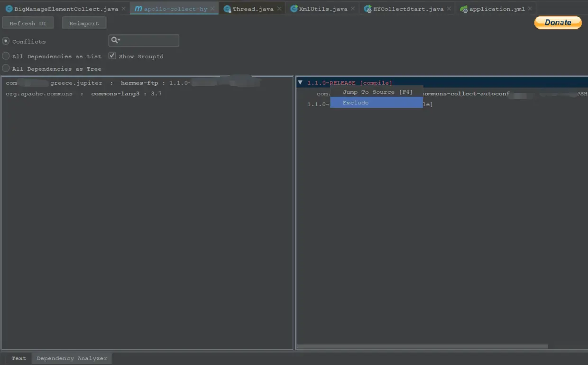Open the BigManageElementCollect.java tab
This screenshot has height=365, width=588.
[66, 9]
